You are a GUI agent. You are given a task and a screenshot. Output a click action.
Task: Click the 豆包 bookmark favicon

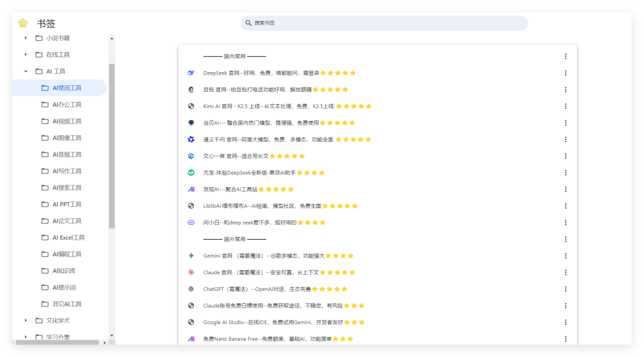tap(191, 89)
